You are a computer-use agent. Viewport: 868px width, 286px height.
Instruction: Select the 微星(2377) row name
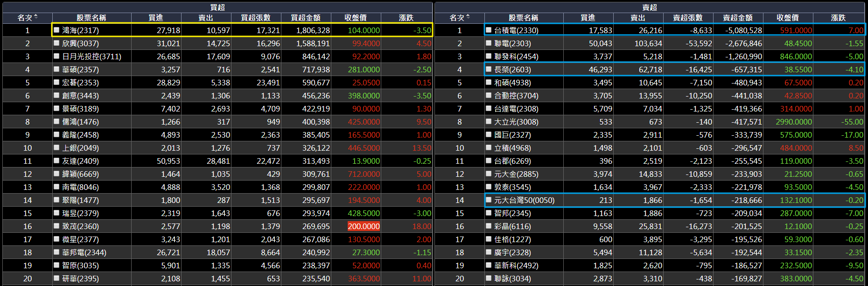click(x=80, y=239)
